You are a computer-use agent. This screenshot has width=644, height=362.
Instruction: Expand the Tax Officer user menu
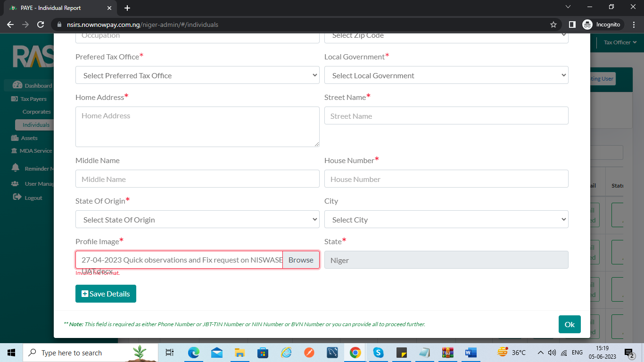(620, 42)
